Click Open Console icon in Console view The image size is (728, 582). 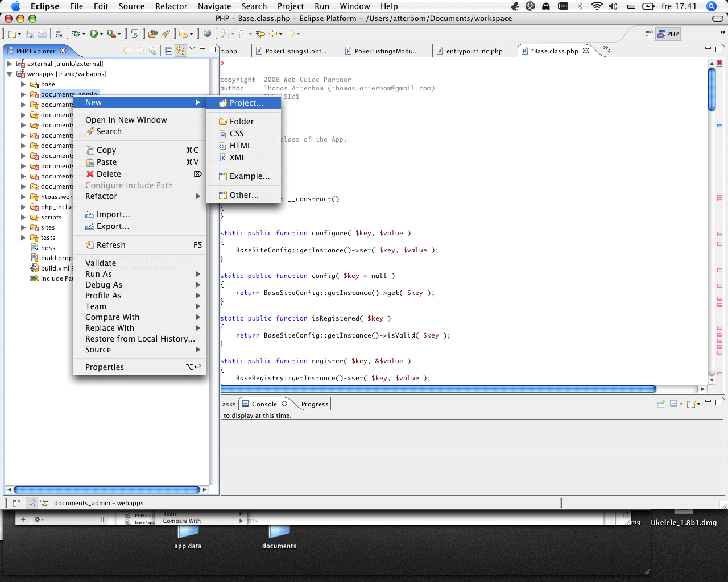coord(692,404)
